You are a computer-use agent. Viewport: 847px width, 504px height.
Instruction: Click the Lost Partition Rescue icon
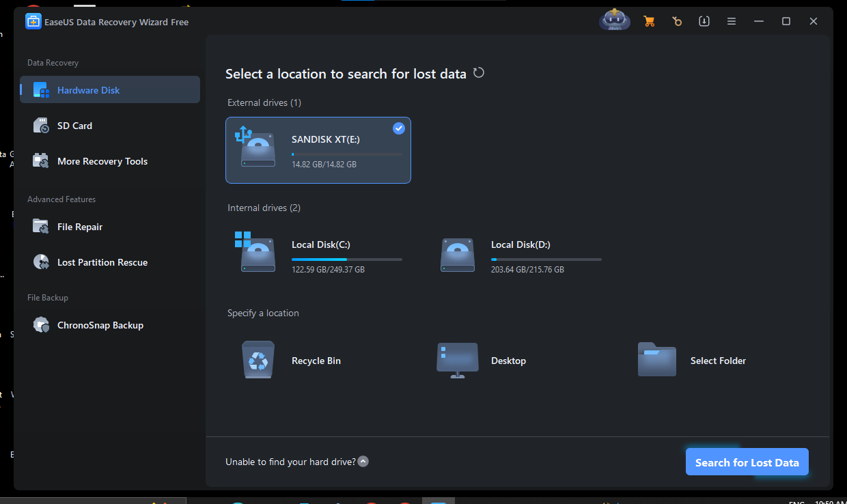pyautogui.click(x=41, y=262)
